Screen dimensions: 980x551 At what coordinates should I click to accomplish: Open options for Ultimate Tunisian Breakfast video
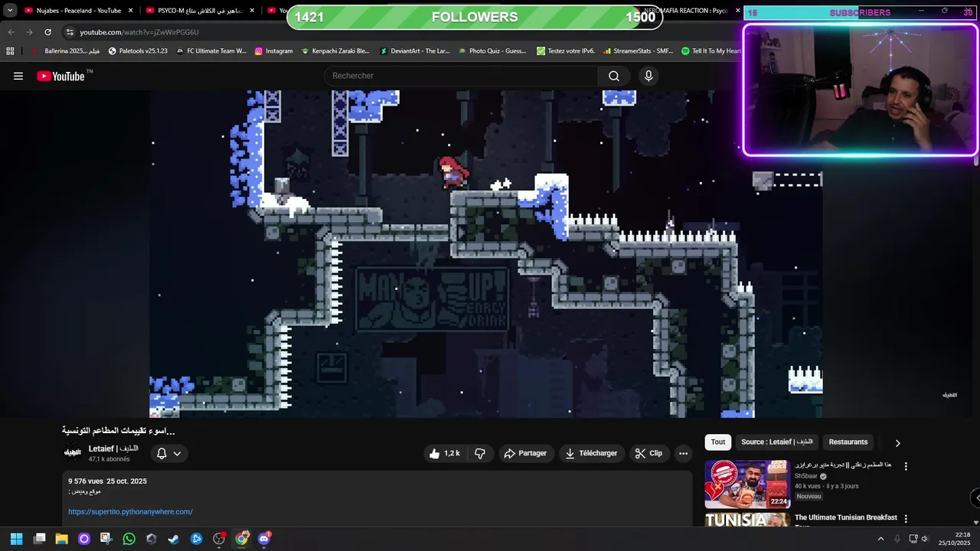click(906, 519)
